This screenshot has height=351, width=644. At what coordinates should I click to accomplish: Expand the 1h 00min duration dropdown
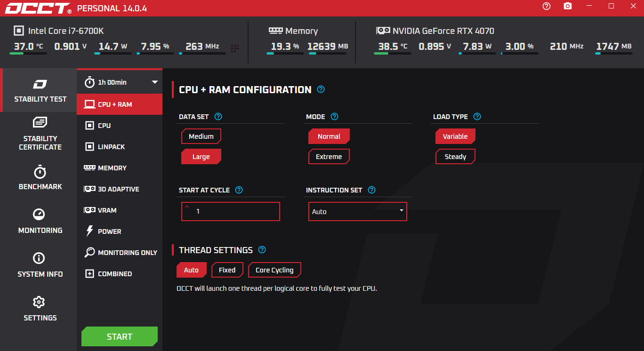tap(120, 82)
